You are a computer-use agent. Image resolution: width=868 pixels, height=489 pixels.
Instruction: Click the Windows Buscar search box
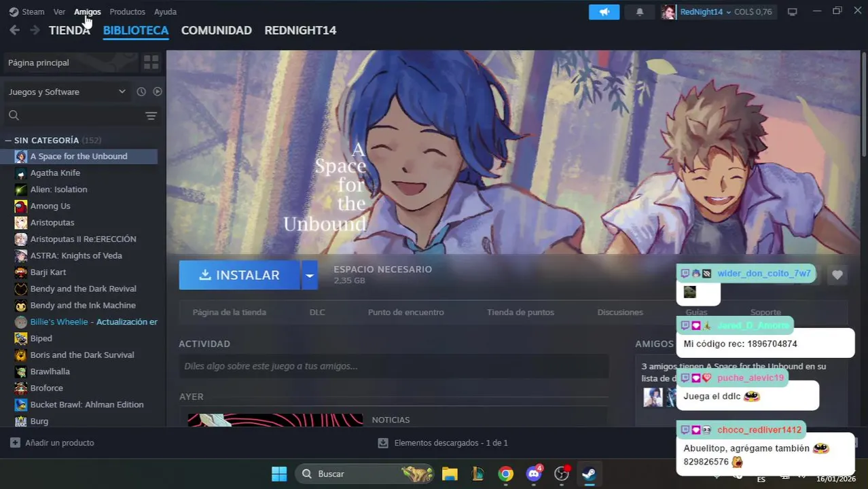tap(364, 473)
